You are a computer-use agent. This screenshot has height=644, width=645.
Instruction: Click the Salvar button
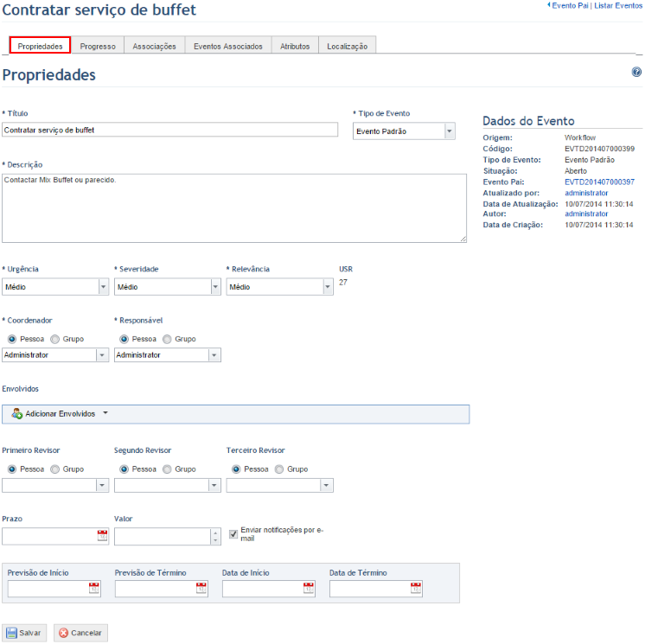[24, 633]
